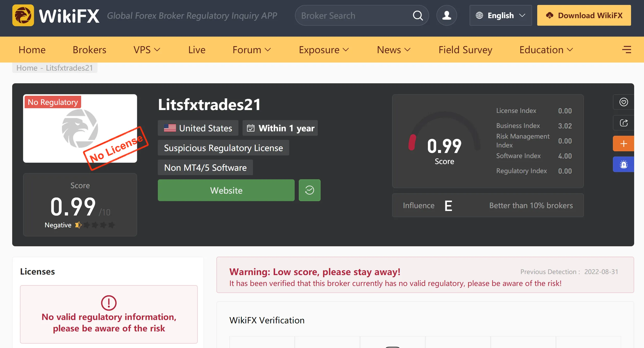Click the No Regulatory red label

coord(53,102)
